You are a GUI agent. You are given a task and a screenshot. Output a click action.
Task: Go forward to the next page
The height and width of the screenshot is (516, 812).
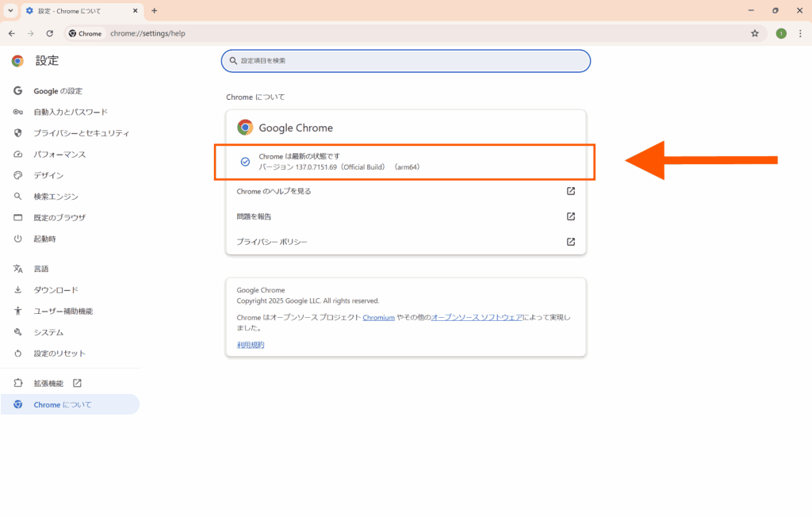click(x=31, y=33)
